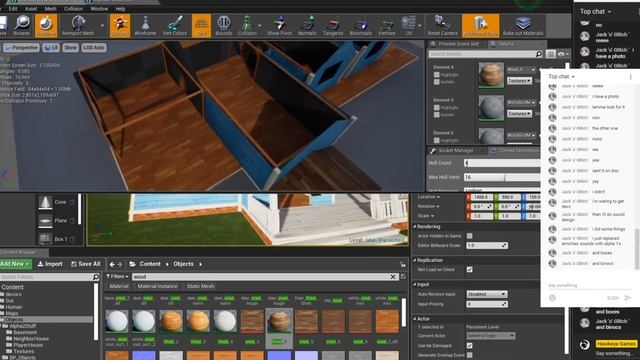Click the Cone shape icon
The width and height of the screenshot is (640, 360).
(45, 202)
